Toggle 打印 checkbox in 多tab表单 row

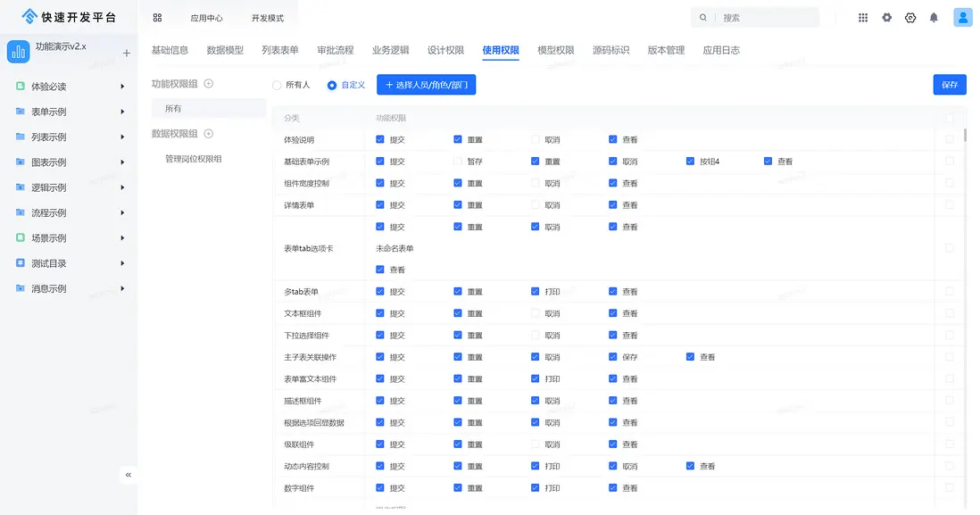pyautogui.click(x=536, y=292)
